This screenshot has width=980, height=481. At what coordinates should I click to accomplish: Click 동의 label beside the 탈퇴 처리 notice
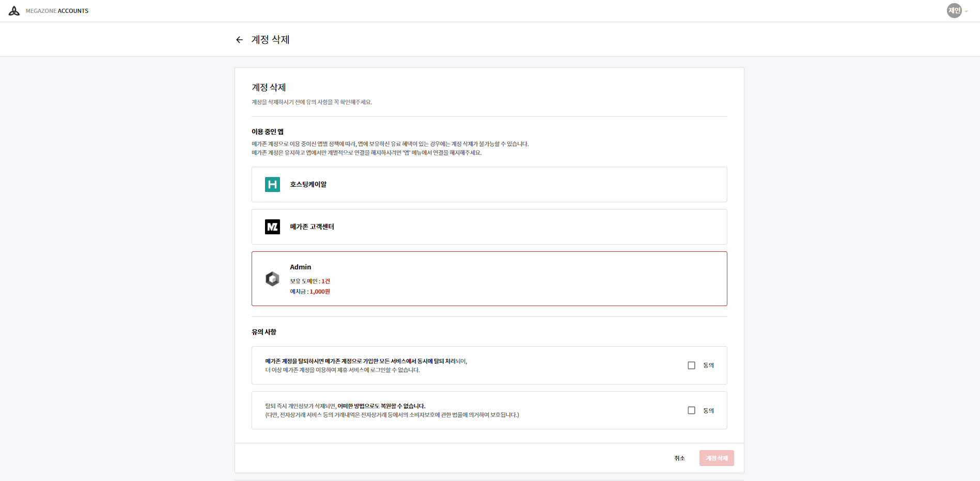(x=708, y=365)
